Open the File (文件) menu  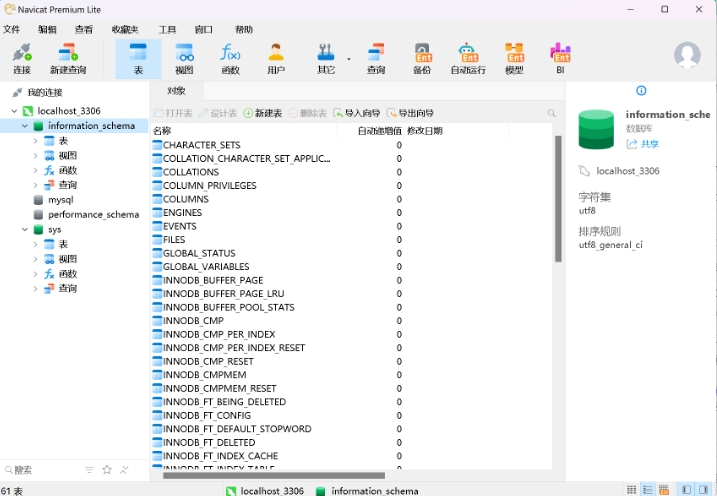click(11, 29)
